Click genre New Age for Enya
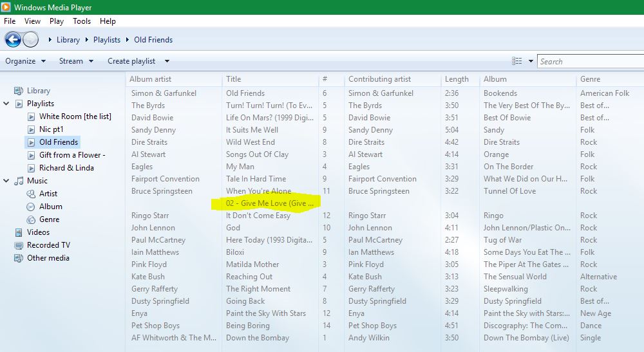Screen dimensions: 644x352 (596, 313)
